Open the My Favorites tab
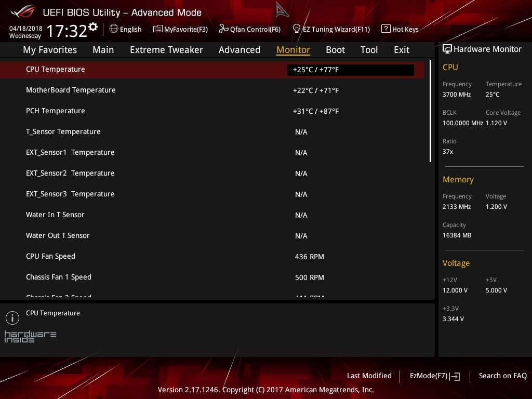 [50, 50]
